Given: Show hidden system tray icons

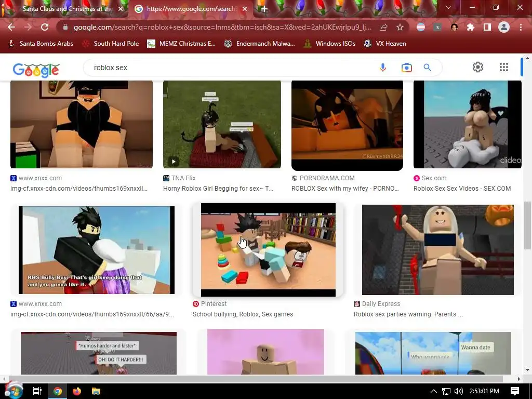Looking at the screenshot, I should point(433,391).
